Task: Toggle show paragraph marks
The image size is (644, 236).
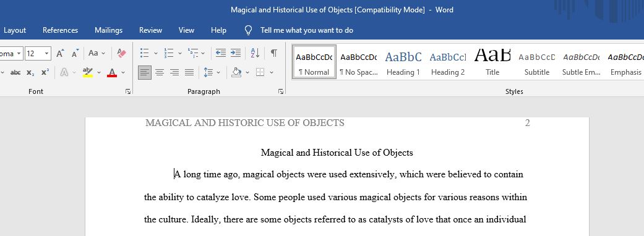Action: tap(274, 53)
